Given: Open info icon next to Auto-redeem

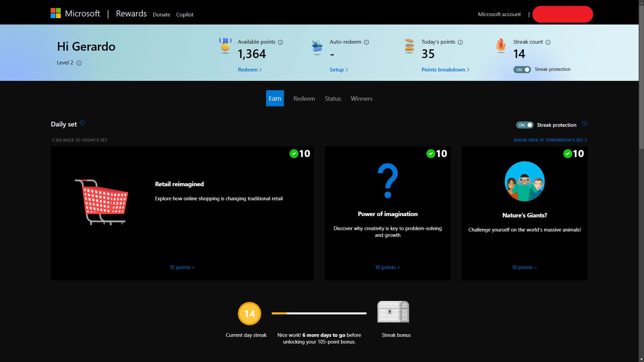Looking at the screenshot, I should (366, 42).
